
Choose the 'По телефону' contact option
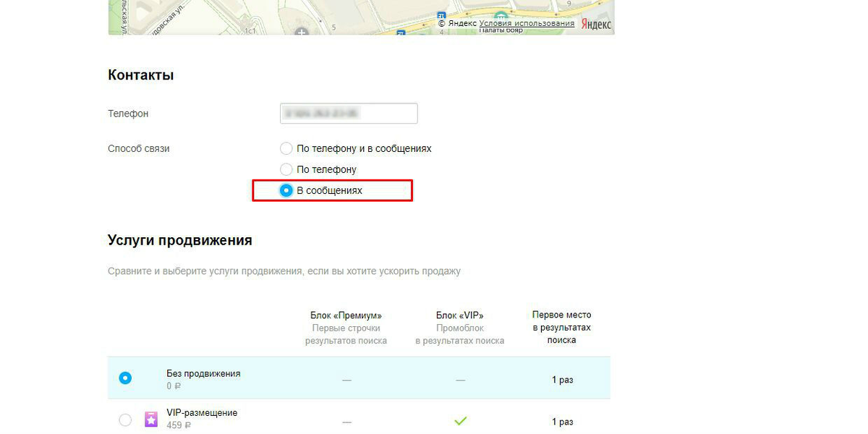click(286, 169)
